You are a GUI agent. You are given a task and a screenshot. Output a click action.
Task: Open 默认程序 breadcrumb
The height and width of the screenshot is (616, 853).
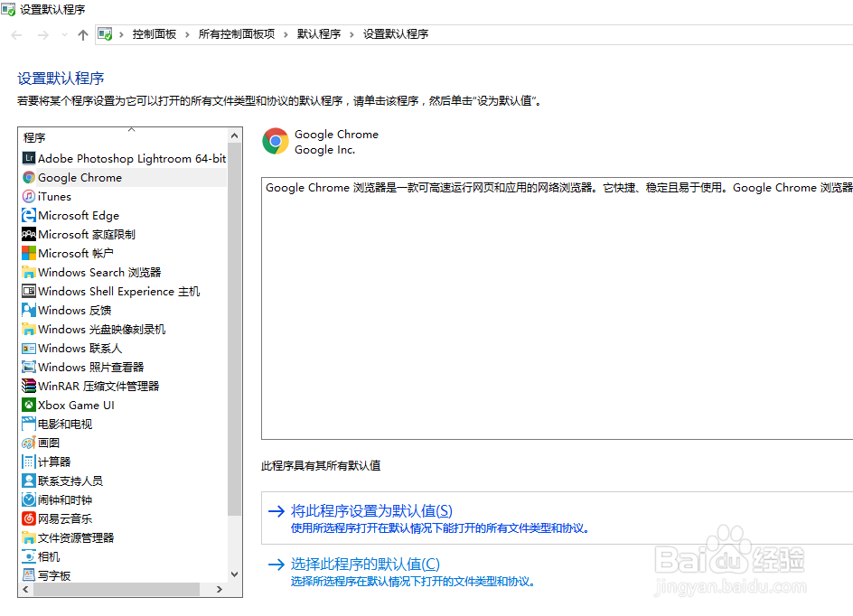coord(319,34)
